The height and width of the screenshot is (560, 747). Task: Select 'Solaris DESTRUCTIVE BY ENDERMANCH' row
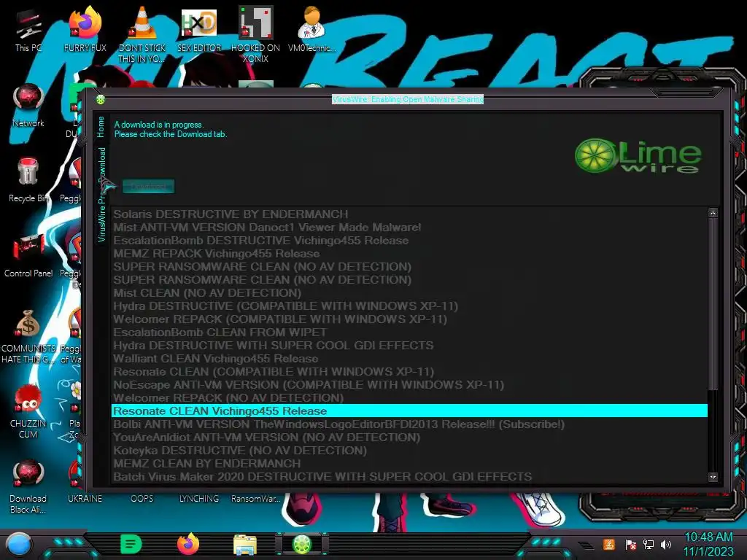409,214
